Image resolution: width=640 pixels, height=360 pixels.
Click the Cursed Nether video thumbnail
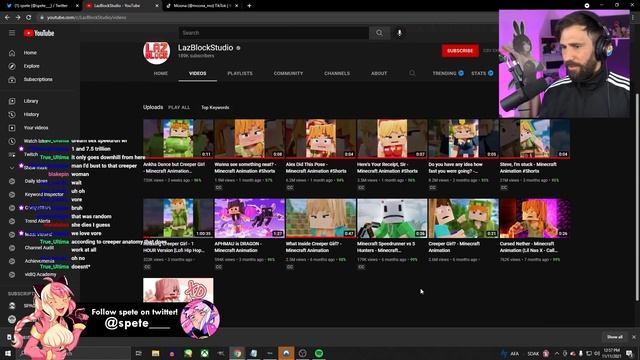pyautogui.click(x=535, y=218)
